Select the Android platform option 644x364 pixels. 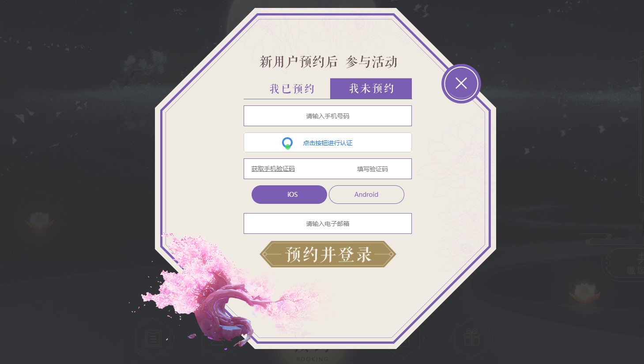pyautogui.click(x=366, y=195)
